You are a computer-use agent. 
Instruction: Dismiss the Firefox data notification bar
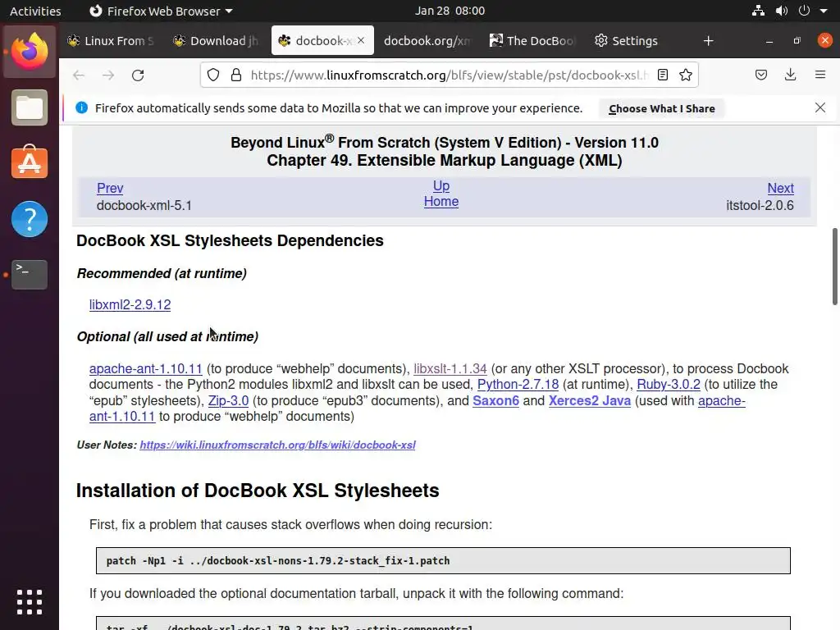tap(820, 107)
